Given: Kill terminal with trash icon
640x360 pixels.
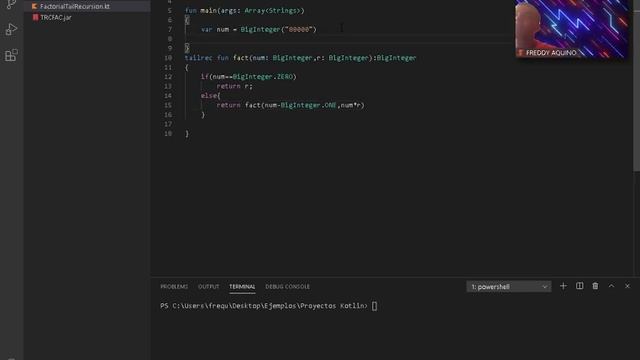Looking at the screenshot, I should [595, 286].
